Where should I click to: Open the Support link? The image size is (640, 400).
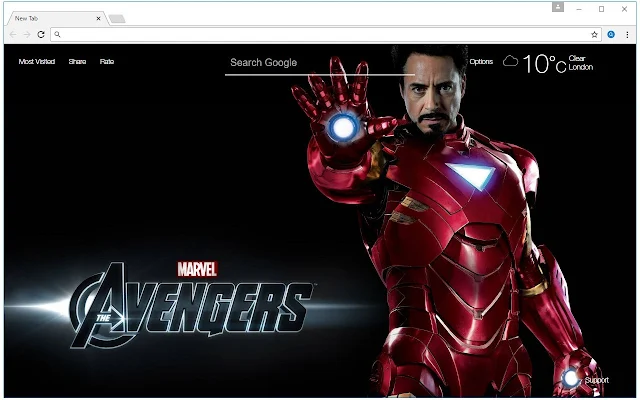click(596, 380)
